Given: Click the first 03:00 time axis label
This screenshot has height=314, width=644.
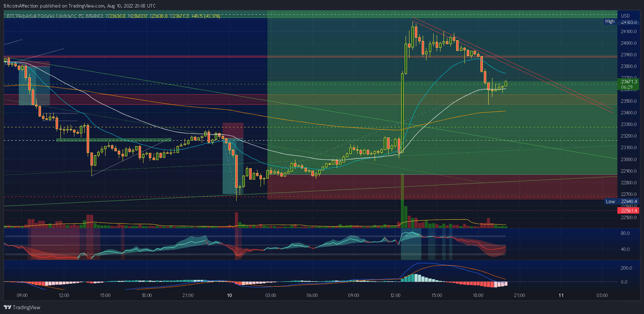Looking at the screenshot, I should tap(271, 295).
